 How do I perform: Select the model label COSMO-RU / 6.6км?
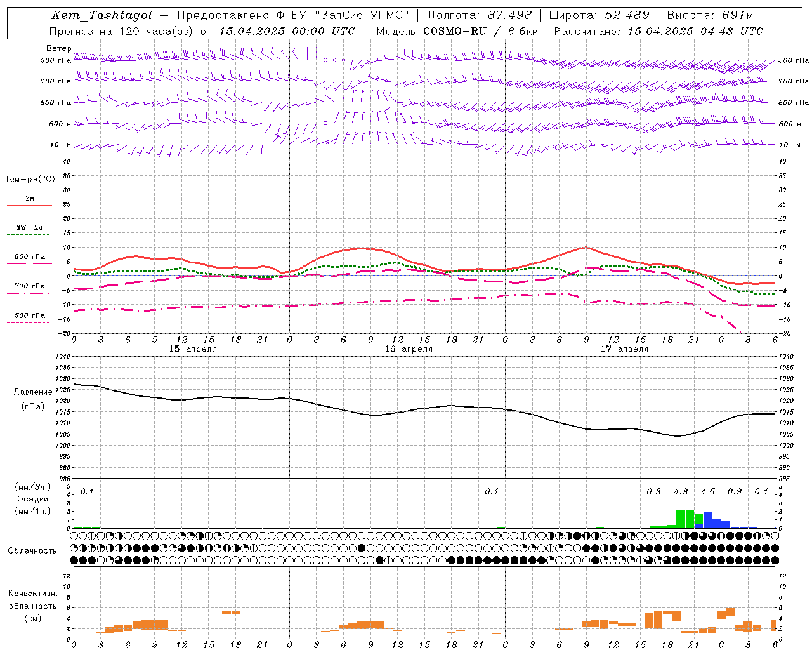481,31
